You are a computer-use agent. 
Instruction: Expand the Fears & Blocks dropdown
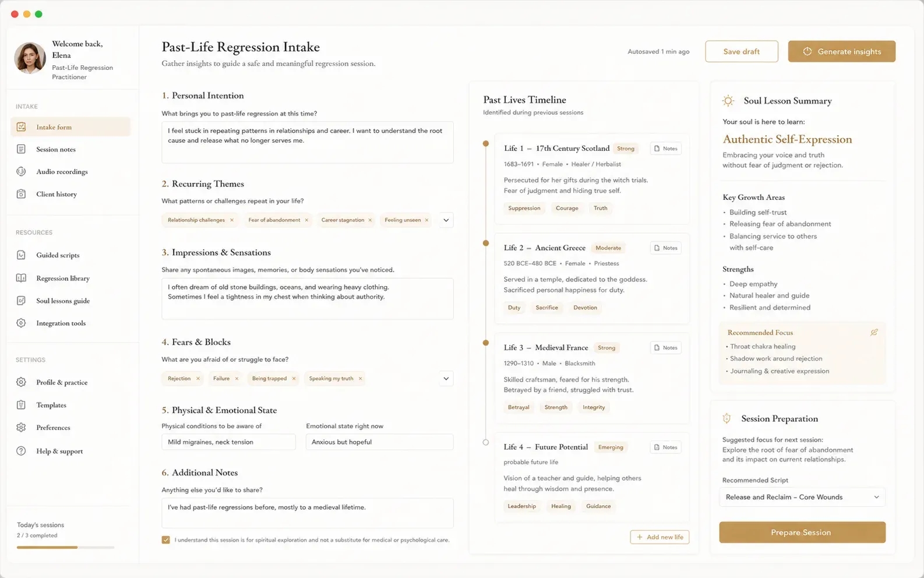(x=446, y=379)
